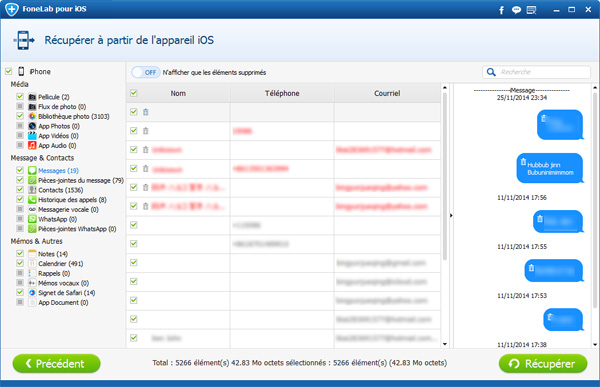Click the App Document icon
This screenshot has width=600, height=387.
tap(32, 302)
